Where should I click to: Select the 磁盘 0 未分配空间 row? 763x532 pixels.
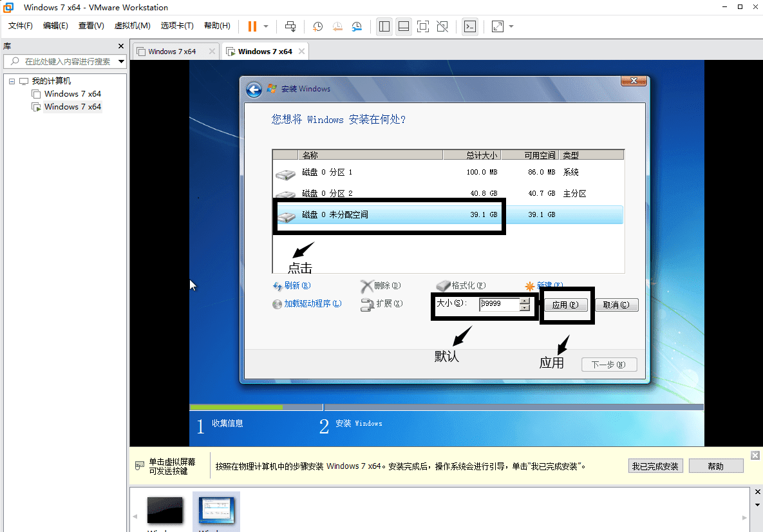(447, 214)
